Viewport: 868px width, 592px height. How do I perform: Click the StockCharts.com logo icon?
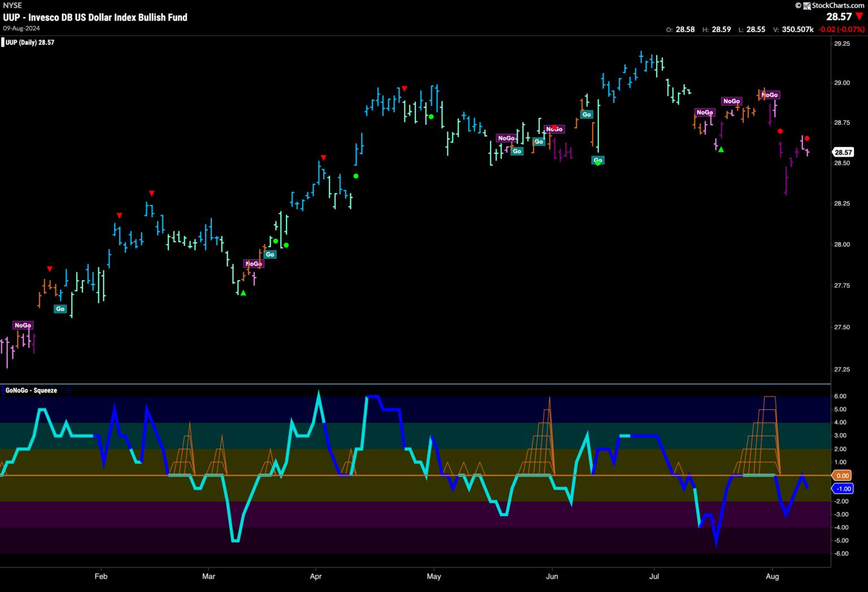(x=798, y=6)
